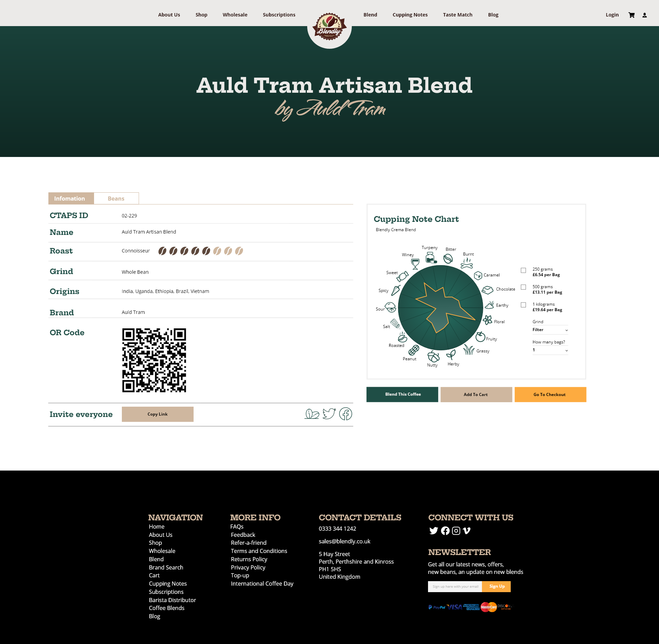Open Facebook in footer social icons

445,531
